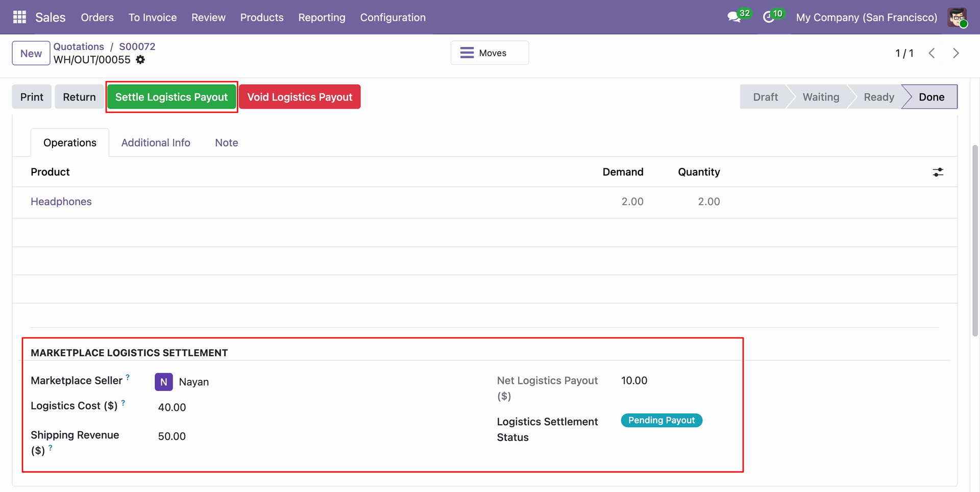Switch to Additional Info tab

(x=156, y=143)
